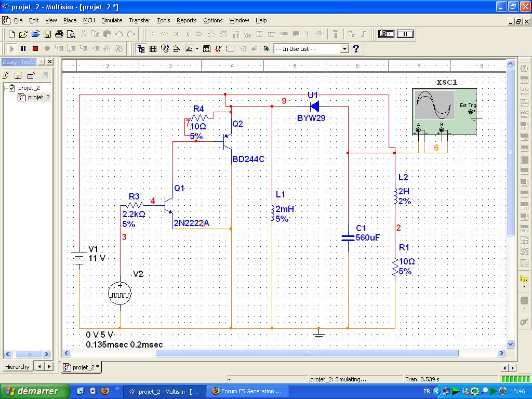Click the Electrical Rules Check icon
Image resolution: width=532 pixels, height=399 pixels.
218,48
